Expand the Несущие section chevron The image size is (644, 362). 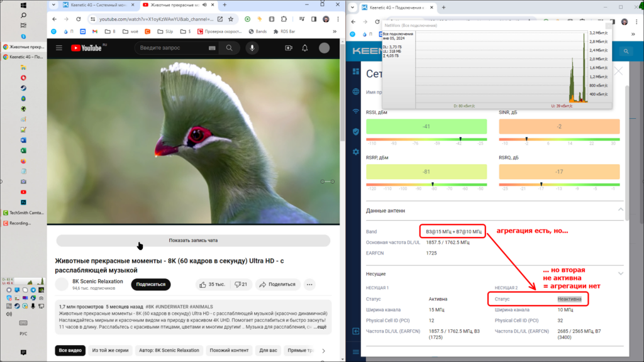click(x=621, y=273)
